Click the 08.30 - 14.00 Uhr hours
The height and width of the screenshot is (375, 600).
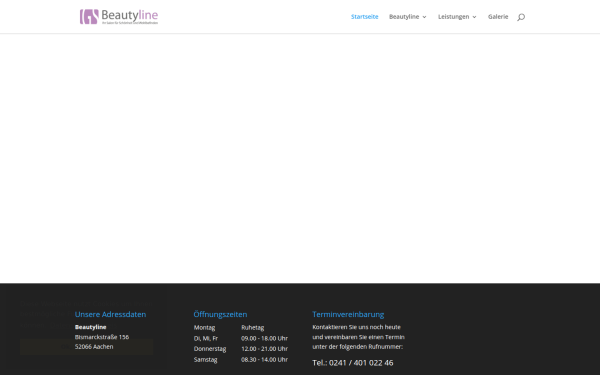(264, 360)
